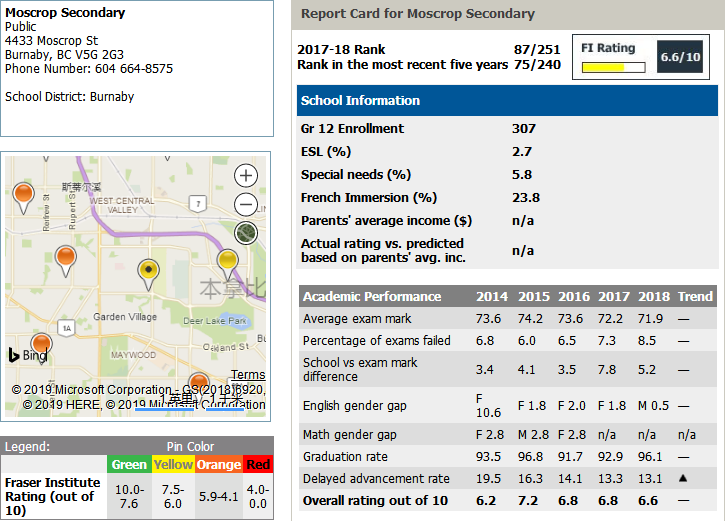Click the orange pin above the Bing logo
Screen dimensions: 725x521
41,344
